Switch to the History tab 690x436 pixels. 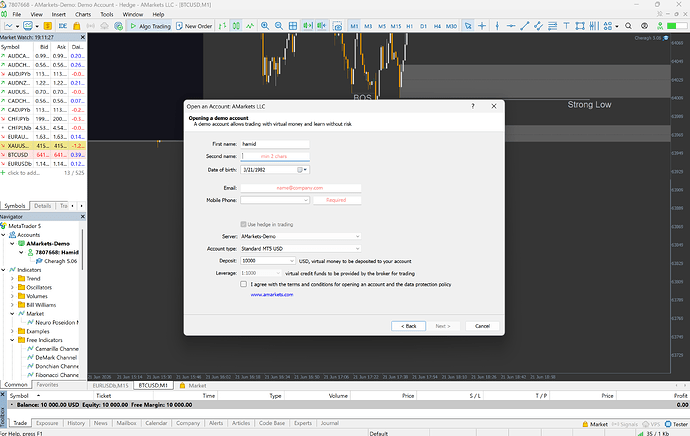(x=76, y=423)
